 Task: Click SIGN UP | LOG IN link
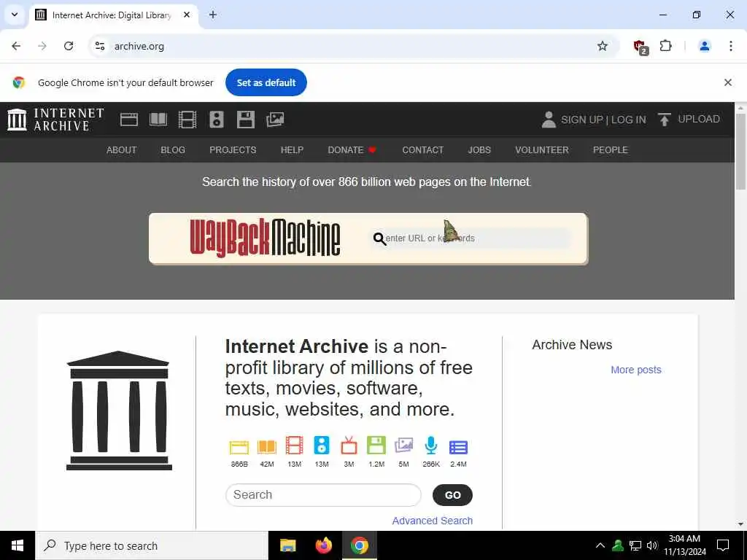[x=603, y=120]
